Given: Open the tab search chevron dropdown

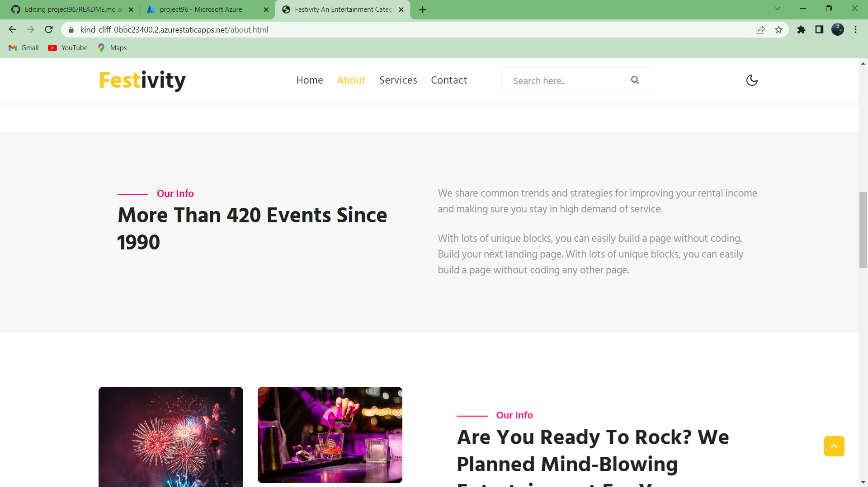Looking at the screenshot, I should pos(777,9).
